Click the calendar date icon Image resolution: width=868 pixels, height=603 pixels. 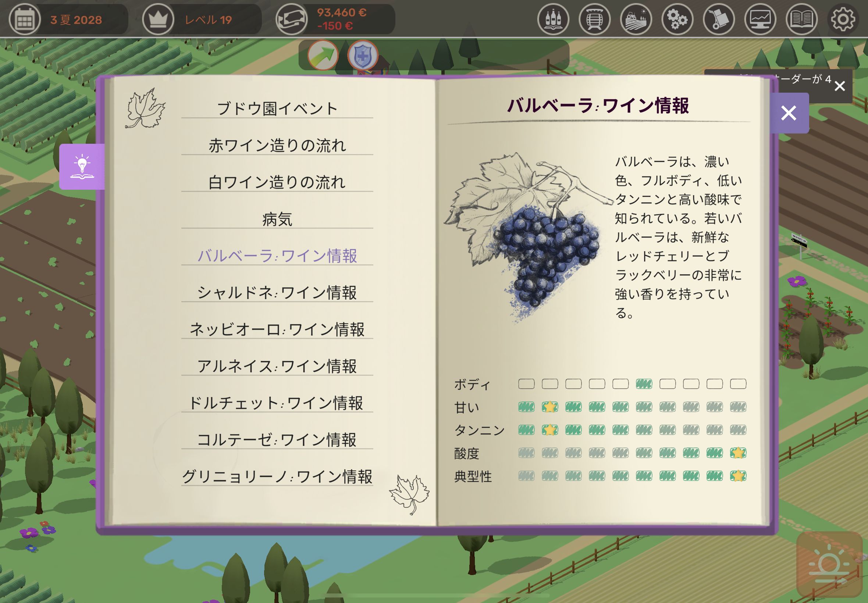25,19
